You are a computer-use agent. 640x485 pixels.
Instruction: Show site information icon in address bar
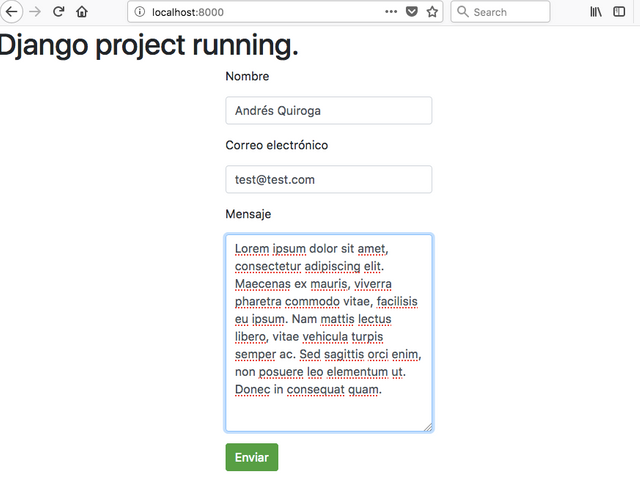coord(140,12)
